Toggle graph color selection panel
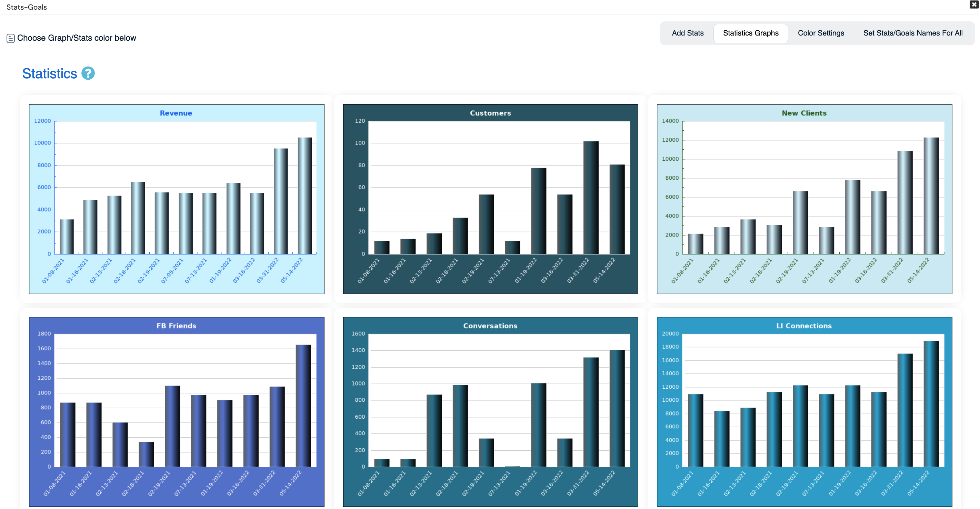The width and height of the screenshot is (980, 509). [x=12, y=38]
